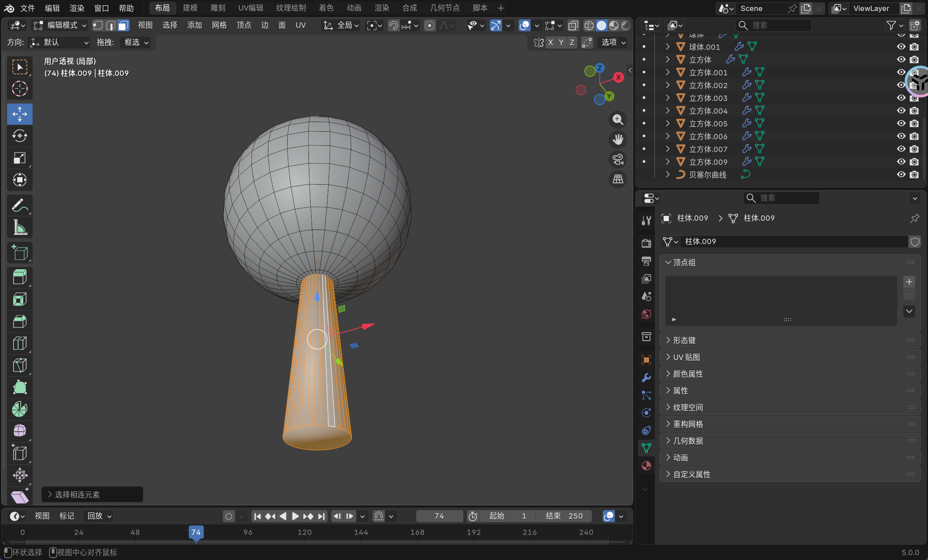The image size is (928, 560).
Task: Pick the Measure tool
Action: [x=19, y=227]
